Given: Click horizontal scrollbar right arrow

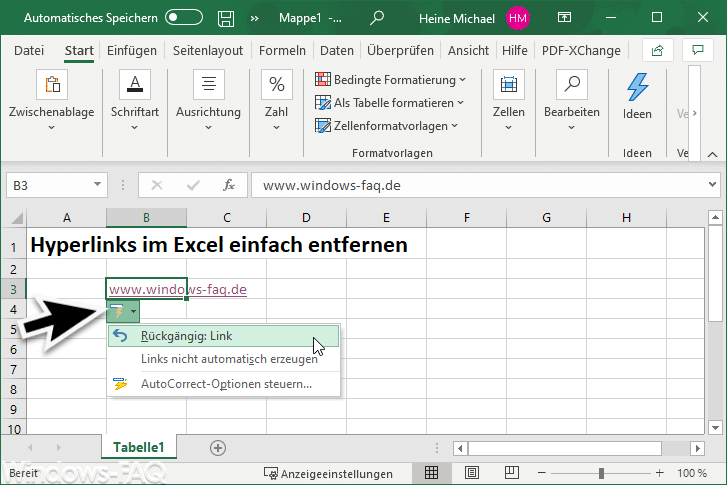Looking at the screenshot, I should 697,448.
